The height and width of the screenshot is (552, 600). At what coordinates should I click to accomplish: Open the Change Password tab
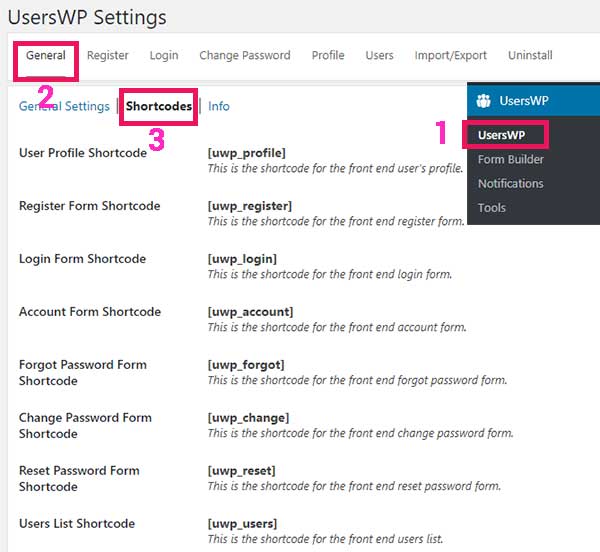pos(245,55)
